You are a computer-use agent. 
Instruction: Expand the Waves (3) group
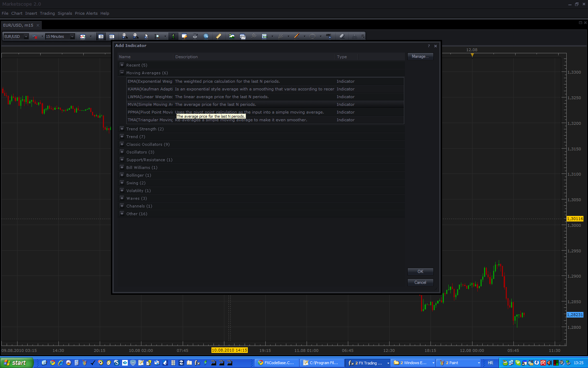tap(122, 198)
